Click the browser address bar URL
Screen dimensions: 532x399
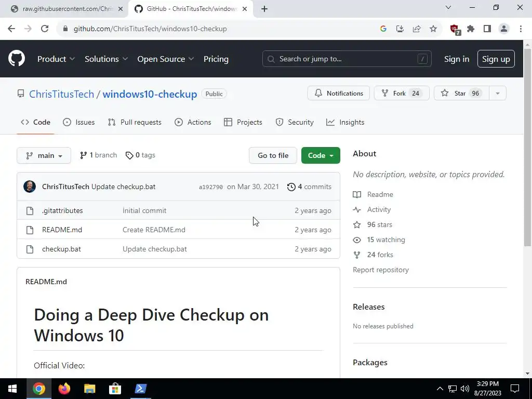click(x=150, y=29)
